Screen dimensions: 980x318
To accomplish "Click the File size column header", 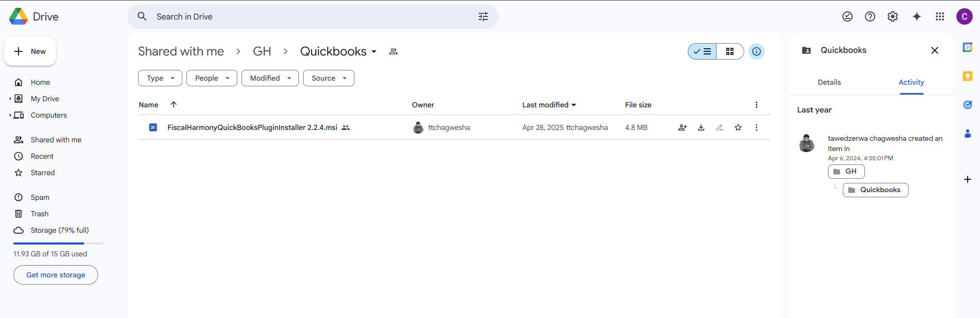I will (638, 105).
